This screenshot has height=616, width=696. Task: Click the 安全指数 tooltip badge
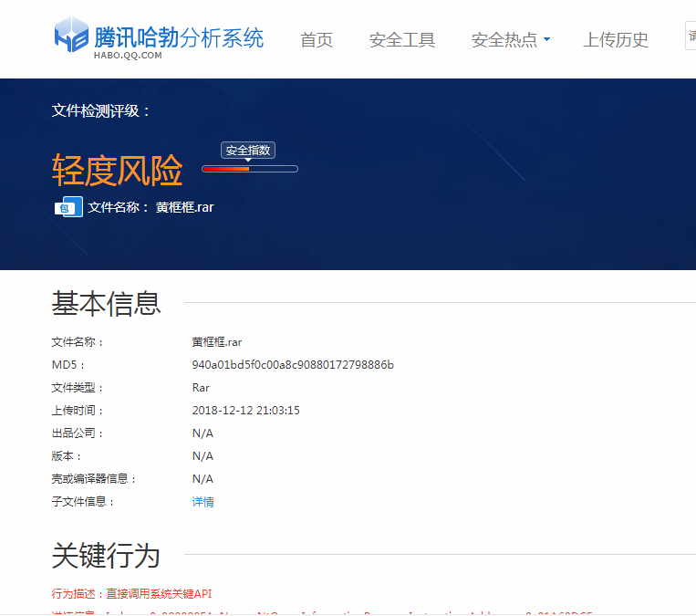point(248,151)
